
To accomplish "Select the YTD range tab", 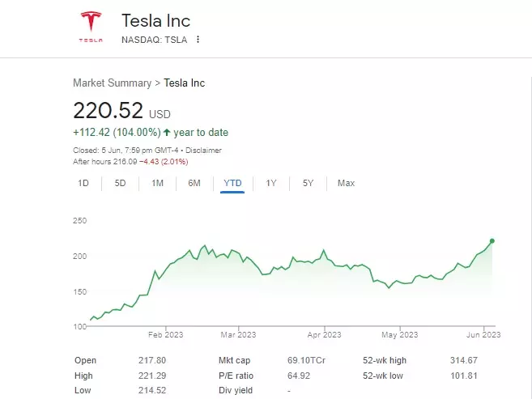I will [x=232, y=183].
